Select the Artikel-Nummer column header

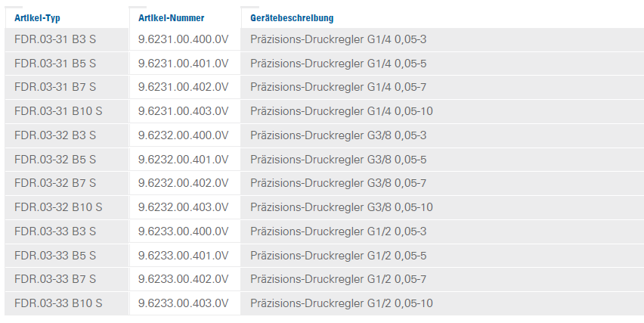172,17
